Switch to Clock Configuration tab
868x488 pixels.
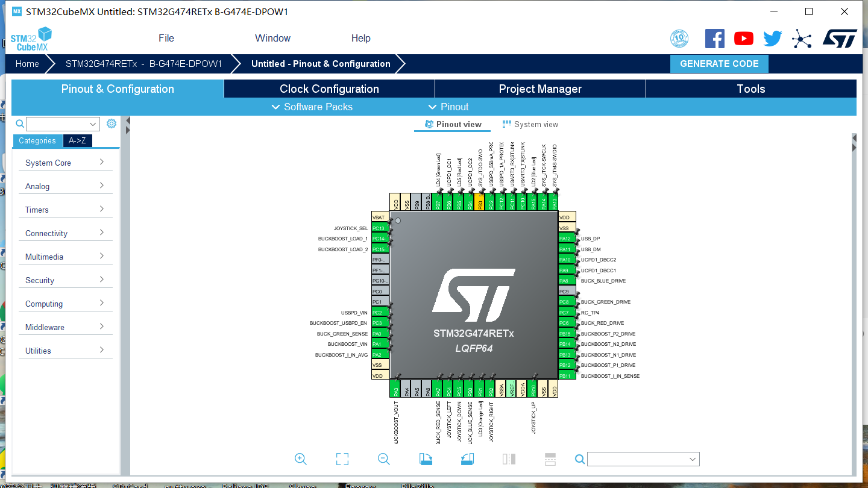(329, 89)
